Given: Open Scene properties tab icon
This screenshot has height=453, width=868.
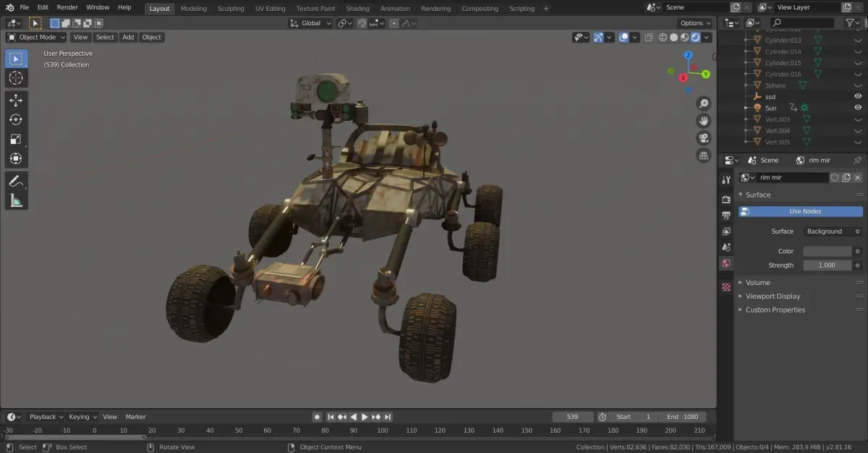Looking at the screenshot, I should tap(726, 247).
